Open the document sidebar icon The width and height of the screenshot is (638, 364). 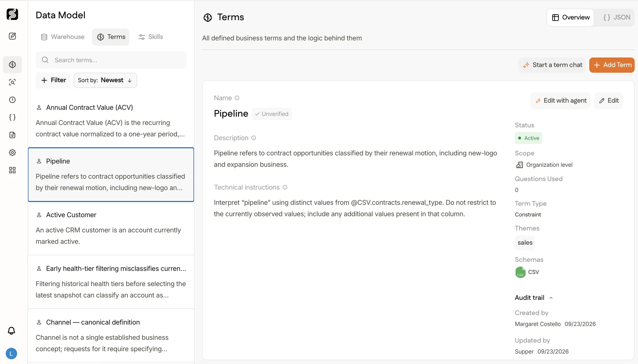12,135
